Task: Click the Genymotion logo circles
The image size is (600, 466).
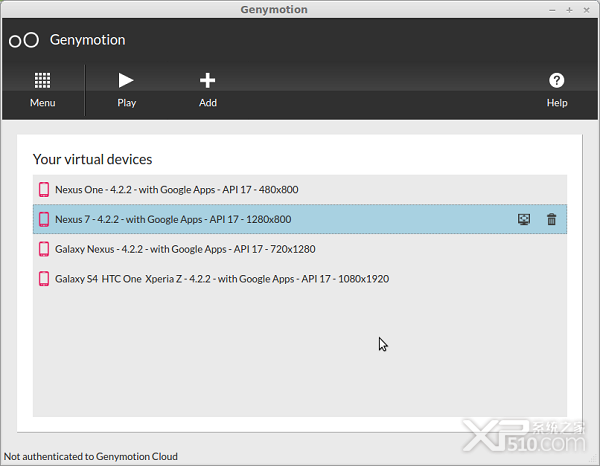Action: (x=24, y=40)
